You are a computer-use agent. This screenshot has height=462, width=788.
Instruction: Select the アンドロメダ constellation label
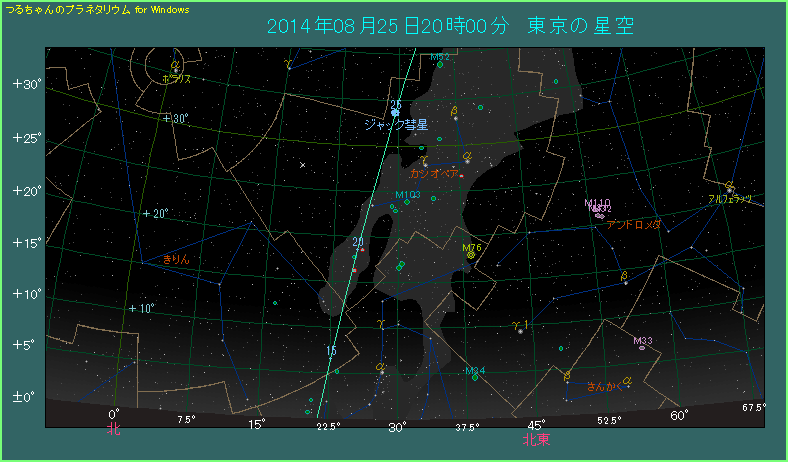[634, 225]
